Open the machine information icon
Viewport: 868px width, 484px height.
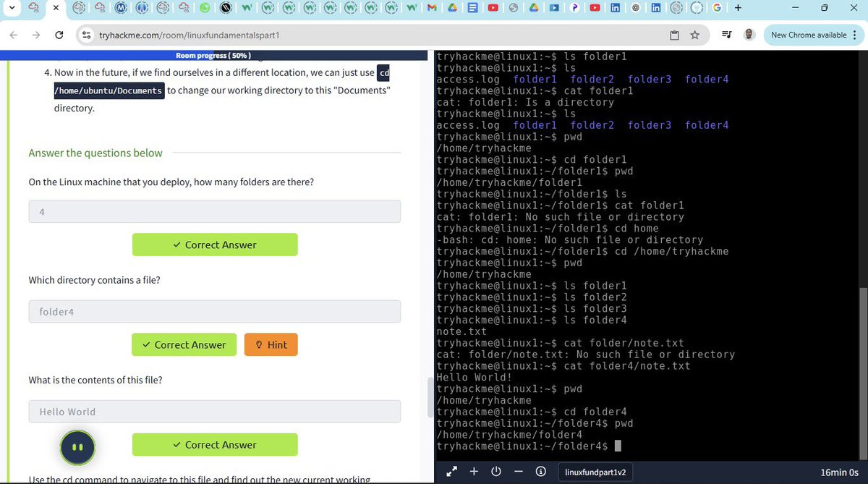point(540,472)
